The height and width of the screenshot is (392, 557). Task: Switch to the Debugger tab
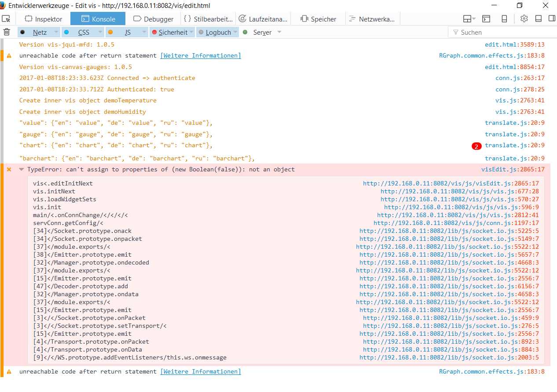153,19
